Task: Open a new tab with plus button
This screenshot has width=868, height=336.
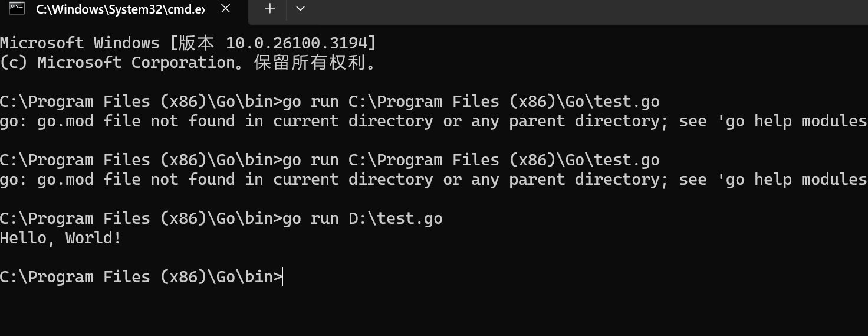Action: (x=269, y=8)
